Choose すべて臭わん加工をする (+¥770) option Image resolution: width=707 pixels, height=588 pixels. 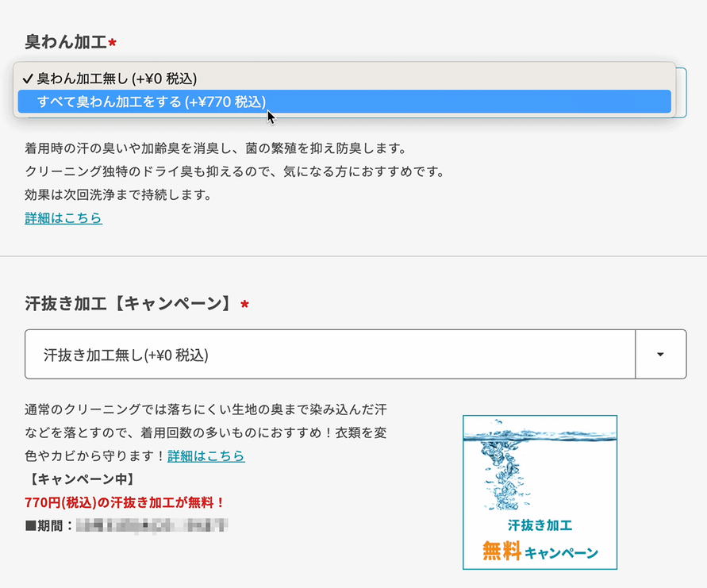click(x=152, y=102)
